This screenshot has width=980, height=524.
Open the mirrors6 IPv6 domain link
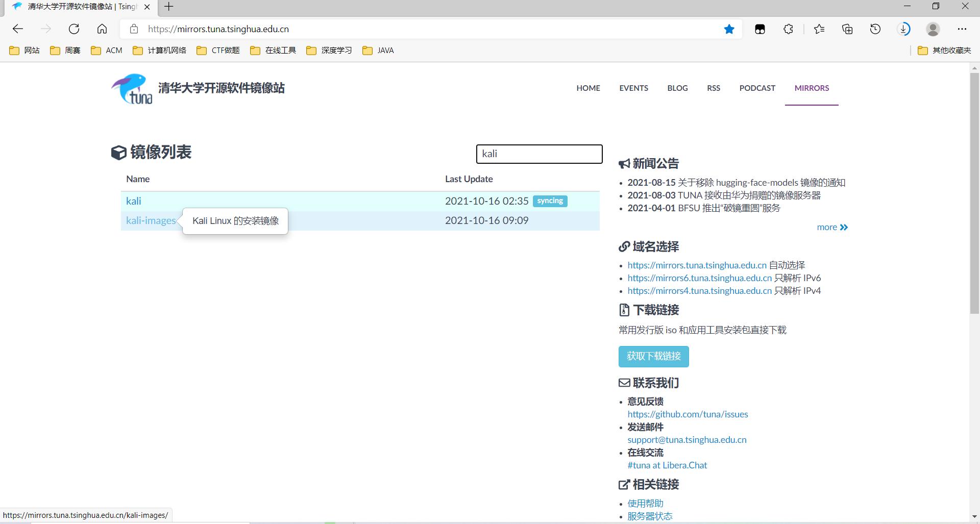pos(699,278)
